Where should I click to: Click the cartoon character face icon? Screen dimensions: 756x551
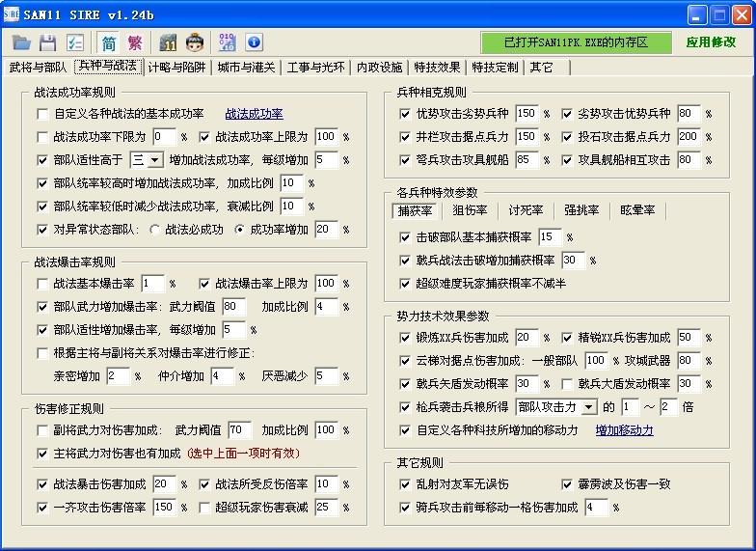click(x=195, y=42)
